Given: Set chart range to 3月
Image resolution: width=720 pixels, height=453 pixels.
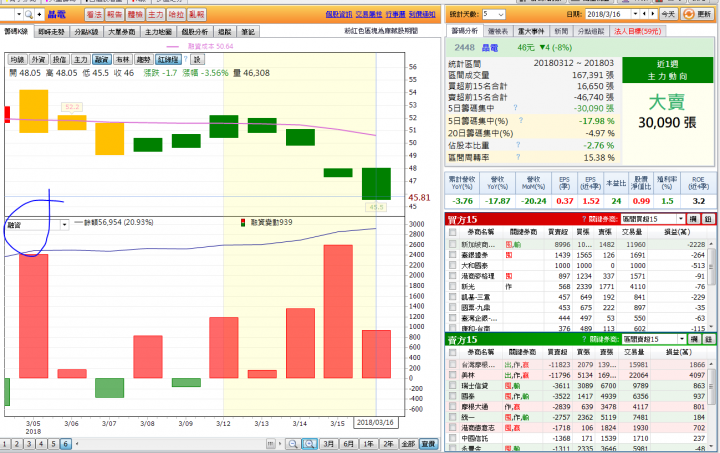Looking at the screenshot, I should [328, 444].
